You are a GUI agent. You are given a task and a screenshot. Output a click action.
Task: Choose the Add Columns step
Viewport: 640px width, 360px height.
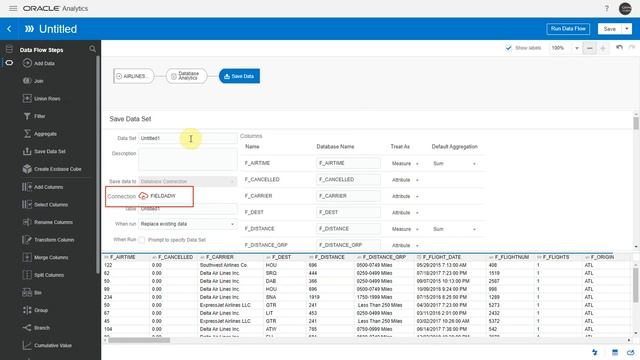pyautogui.click(x=43, y=187)
